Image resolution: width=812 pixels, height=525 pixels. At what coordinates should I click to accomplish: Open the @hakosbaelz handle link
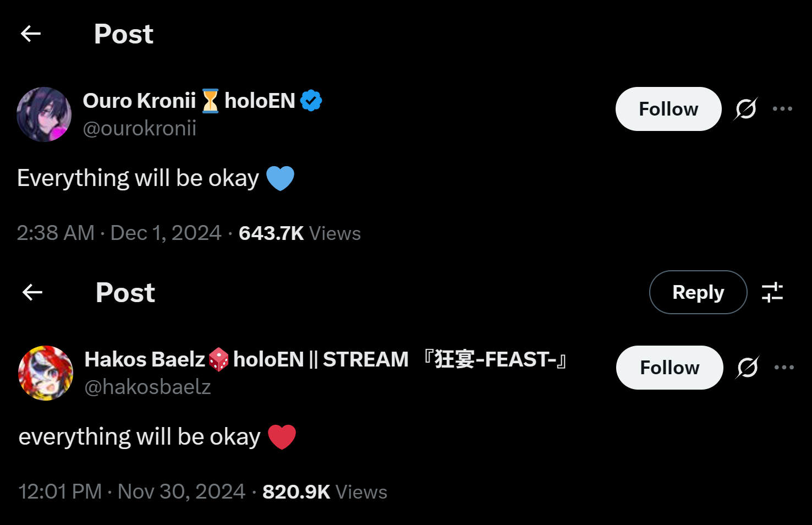tap(147, 387)
